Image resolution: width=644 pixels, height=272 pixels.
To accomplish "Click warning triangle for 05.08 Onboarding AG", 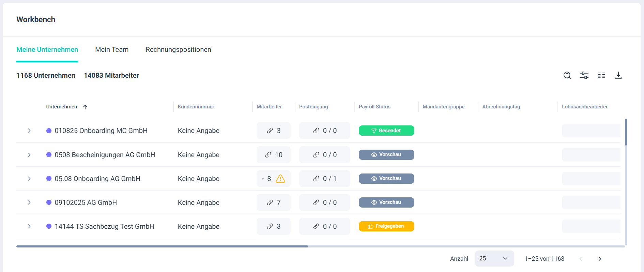I will pyautogui.click(x=280, y=179).
